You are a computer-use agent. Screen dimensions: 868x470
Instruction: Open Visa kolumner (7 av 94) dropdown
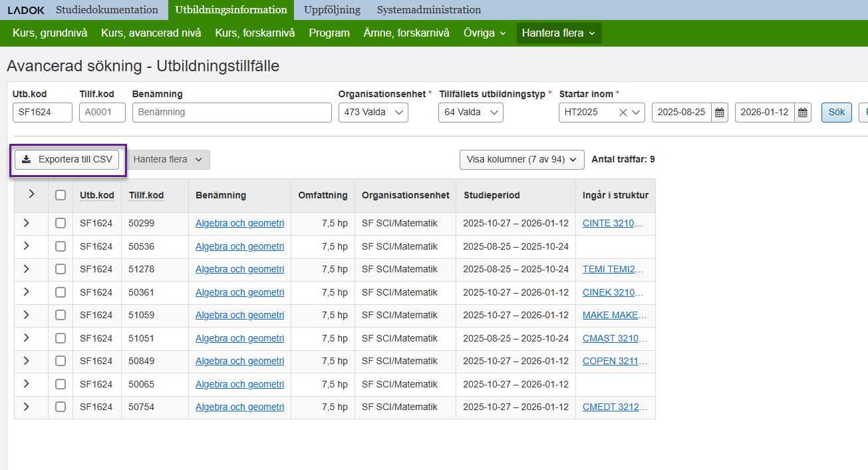tap(521, 160)
